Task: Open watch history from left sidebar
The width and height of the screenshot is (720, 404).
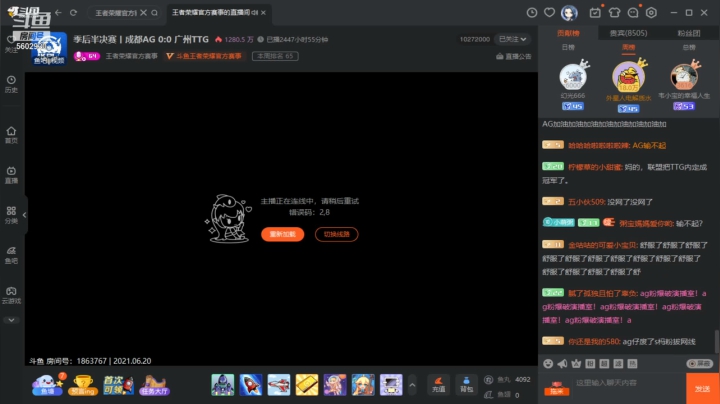Action: point(11,84)
